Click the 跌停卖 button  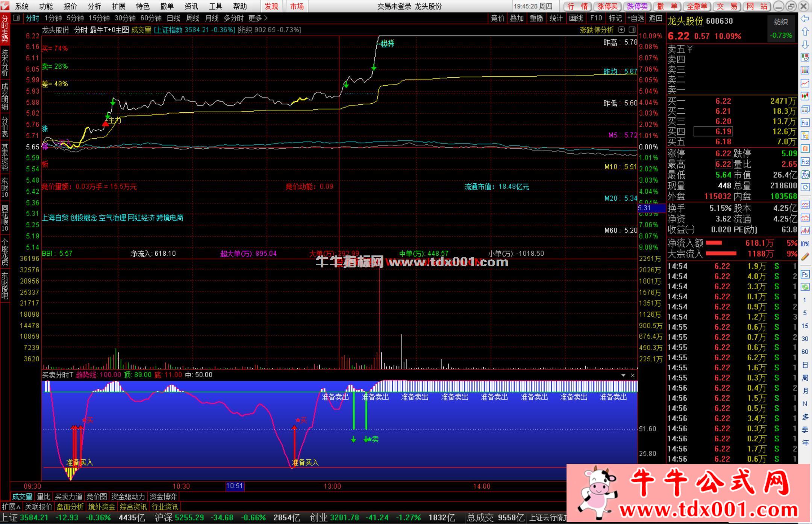point(638,6)
